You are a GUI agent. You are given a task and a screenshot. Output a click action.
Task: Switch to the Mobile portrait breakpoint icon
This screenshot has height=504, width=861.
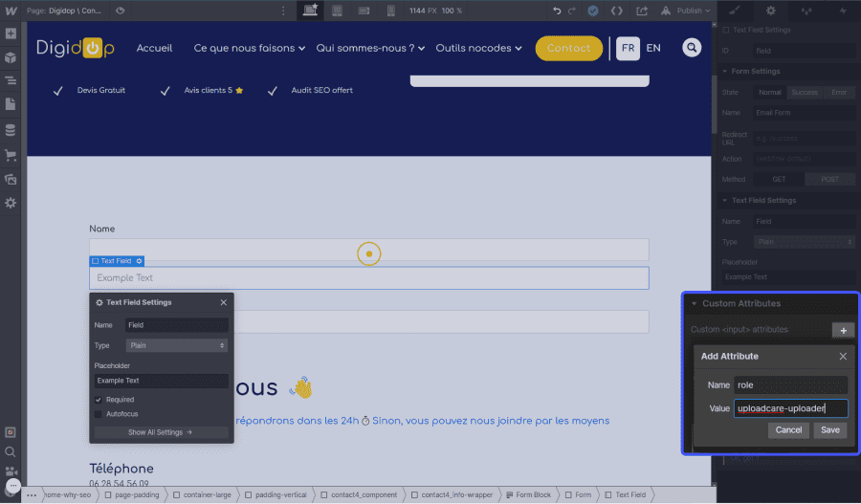pos(391,11)
